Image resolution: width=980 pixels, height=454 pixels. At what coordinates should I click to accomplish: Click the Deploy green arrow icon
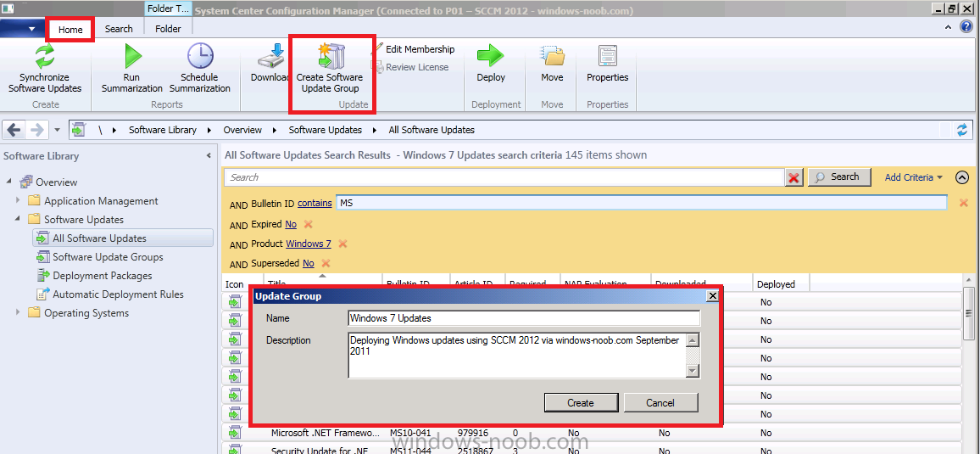491,56
